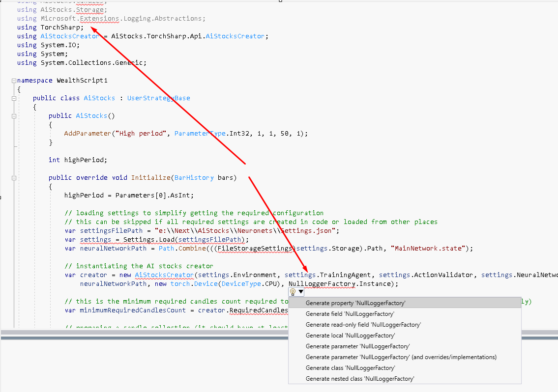Collapse the AiStocks() constructor block
This screenshot has height=392, width=558.
(14, 116)
